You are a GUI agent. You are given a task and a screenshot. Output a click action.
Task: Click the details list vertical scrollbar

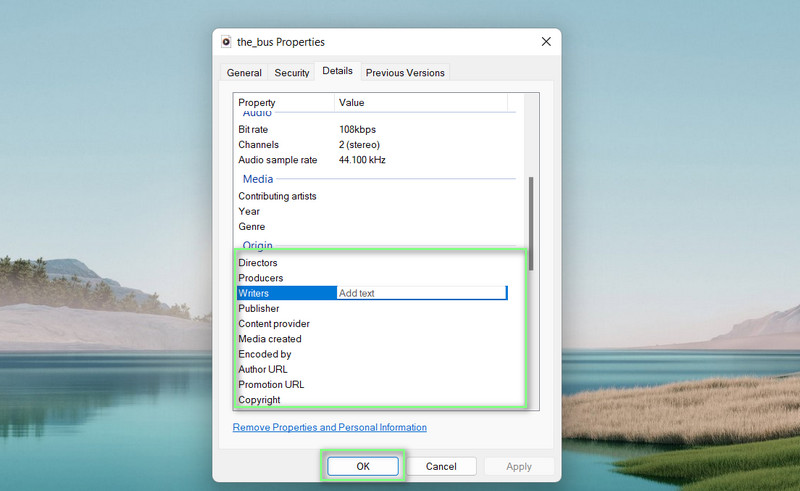(x=531, y=223)
